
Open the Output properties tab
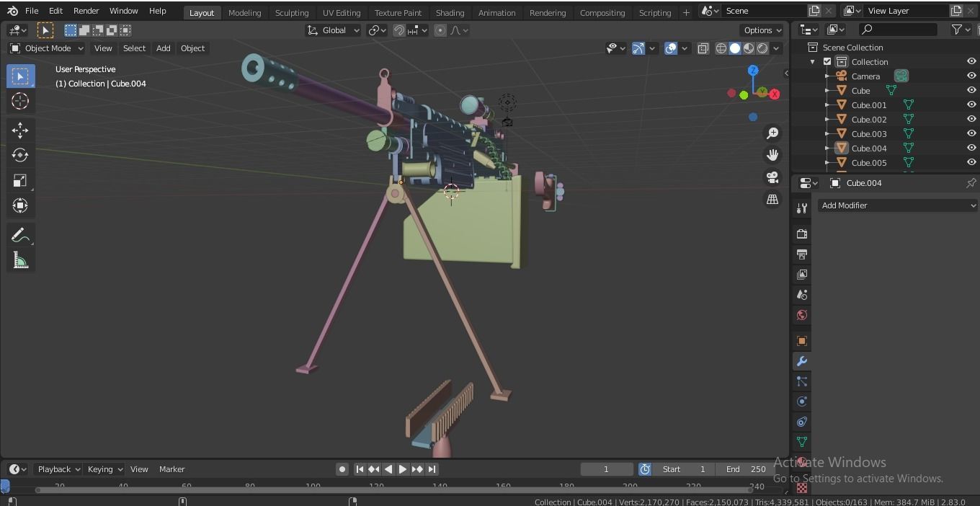801,254
